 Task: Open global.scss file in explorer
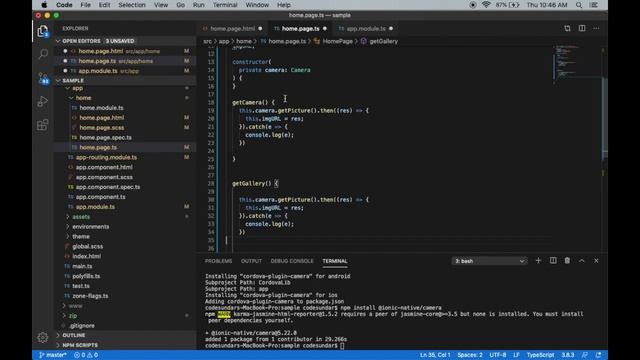[x=87, y=247]
